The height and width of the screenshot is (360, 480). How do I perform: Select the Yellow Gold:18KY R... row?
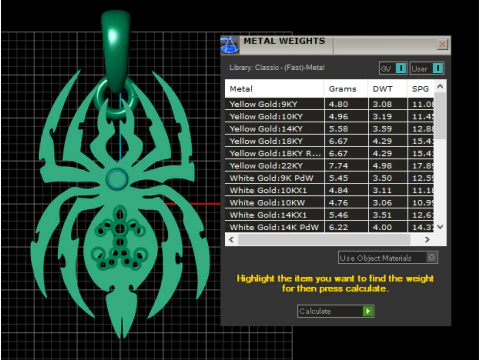pos(330,153)
